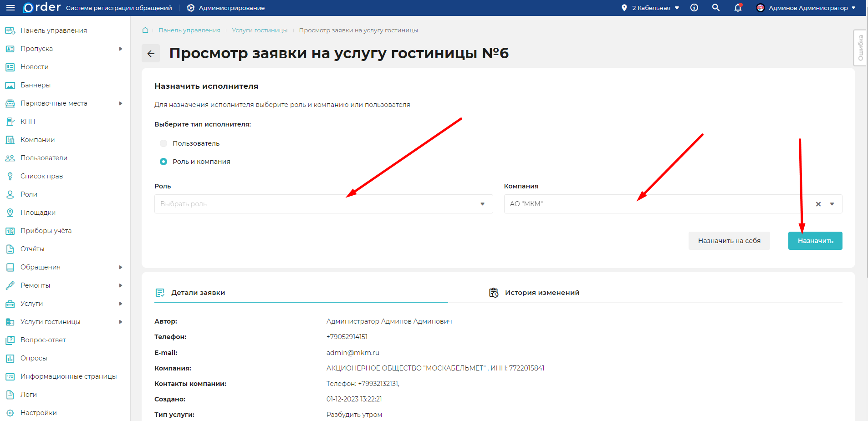Select Парковочные места in sidebar
This screenshot has width=868, height=421.
54,103
